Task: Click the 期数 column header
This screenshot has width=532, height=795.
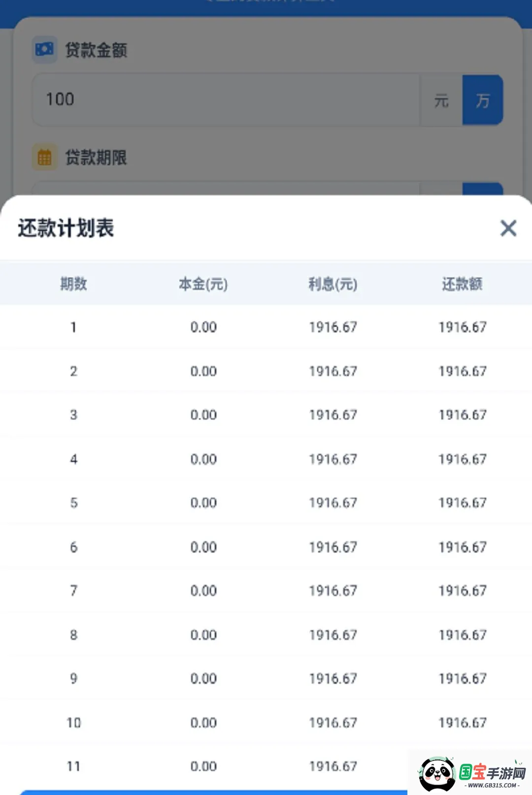Action: (73, 284)
